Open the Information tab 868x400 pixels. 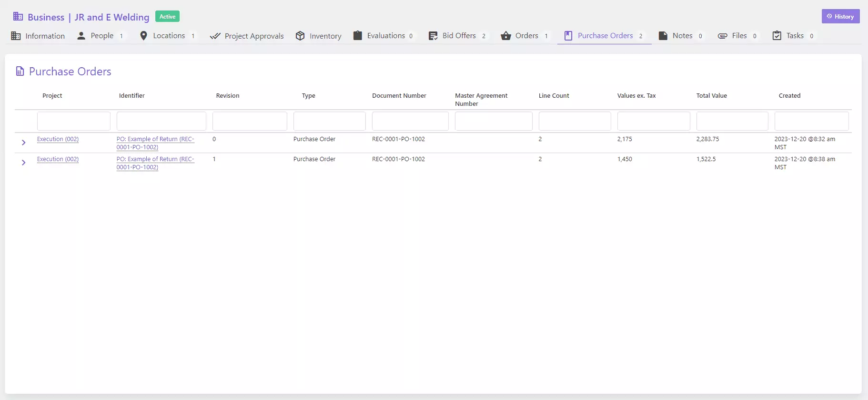(x=38, y=36)
